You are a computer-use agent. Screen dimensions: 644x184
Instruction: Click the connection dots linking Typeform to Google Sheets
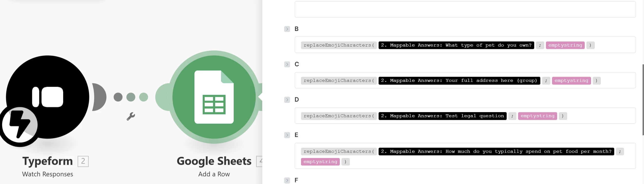[x=131, y=97]
